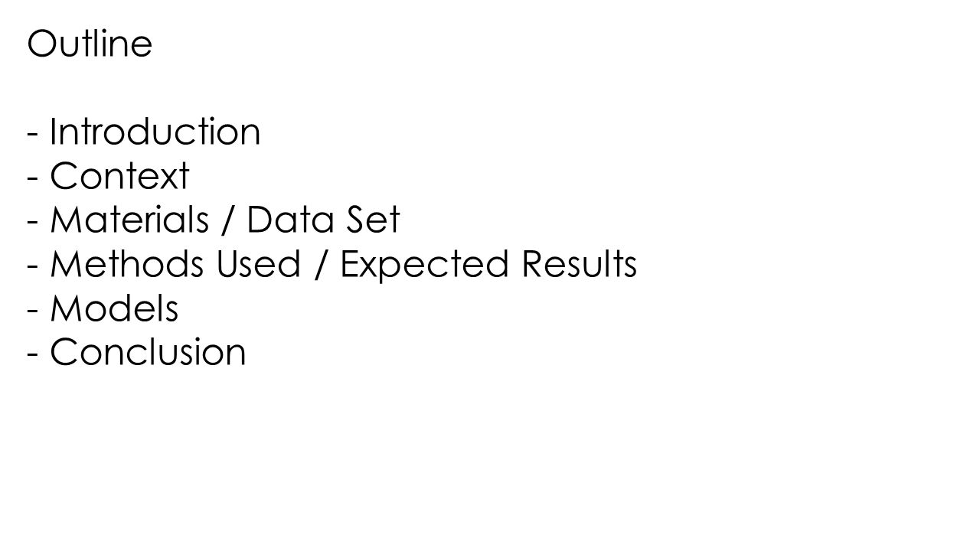
Task: Click the Context bullet item
Action: pyautogui.click(x=119, y=176)
